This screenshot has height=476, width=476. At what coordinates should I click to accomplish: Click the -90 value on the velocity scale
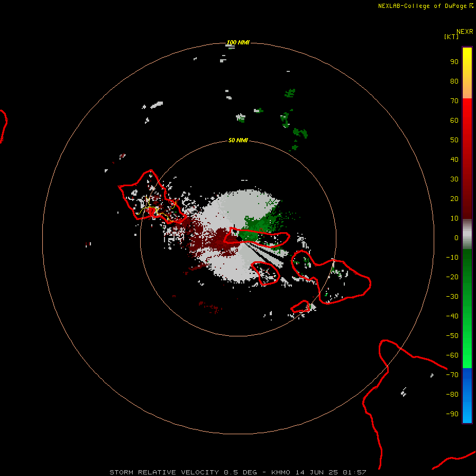click(452, 414)
